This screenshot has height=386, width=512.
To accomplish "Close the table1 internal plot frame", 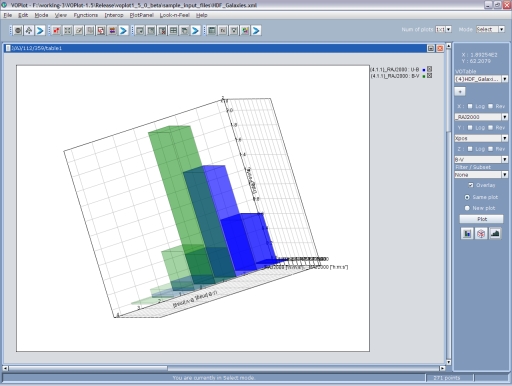I will point(440,48).
